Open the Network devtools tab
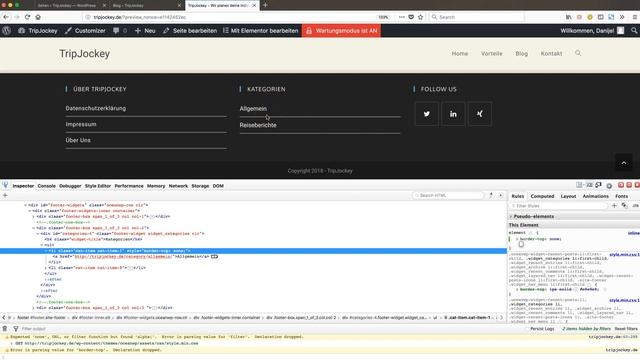 coord(178,186)
